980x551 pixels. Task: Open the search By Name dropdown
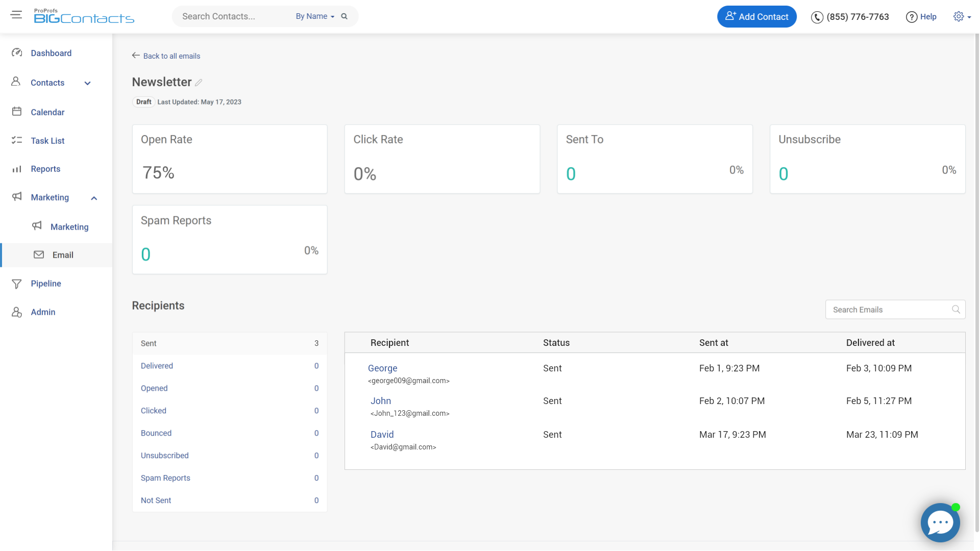tap(314, 16)
